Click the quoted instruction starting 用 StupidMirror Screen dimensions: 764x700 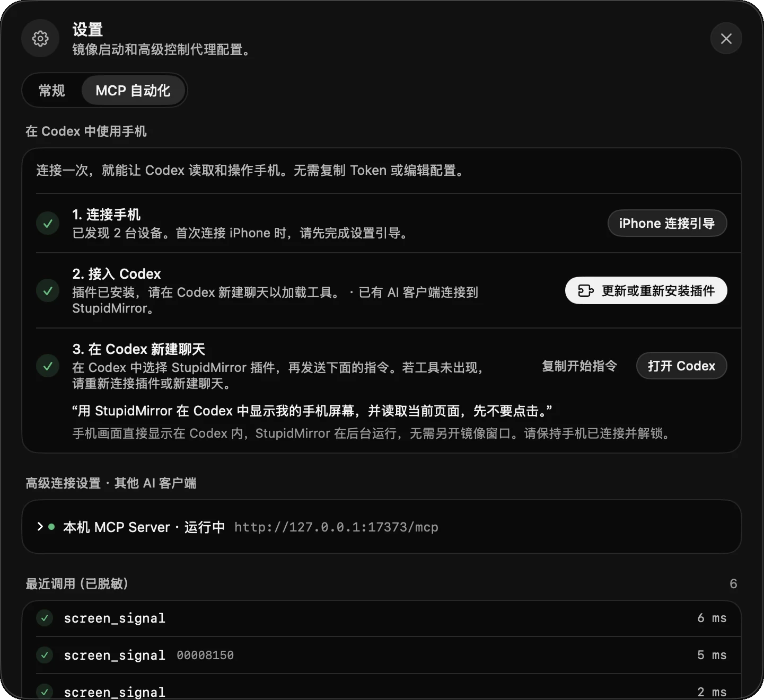coord(312,411)
